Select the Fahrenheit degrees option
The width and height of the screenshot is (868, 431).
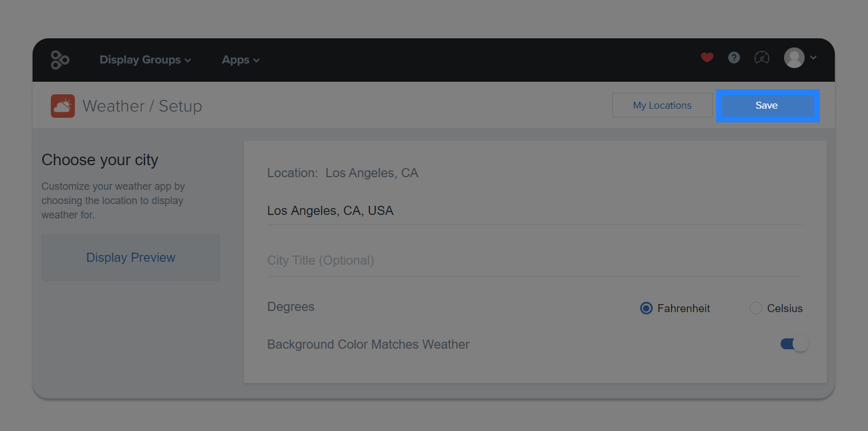coord(646,308)
